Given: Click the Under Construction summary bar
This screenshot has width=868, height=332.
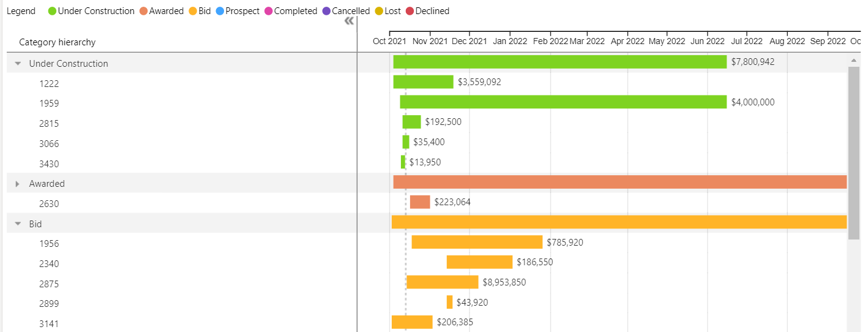Looking at the screenshot, I should pyautogui.click(x=560, y=62).
